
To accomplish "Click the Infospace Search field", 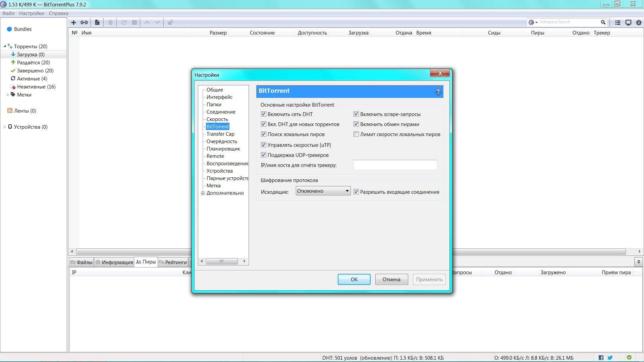I will tap(569, 22).
